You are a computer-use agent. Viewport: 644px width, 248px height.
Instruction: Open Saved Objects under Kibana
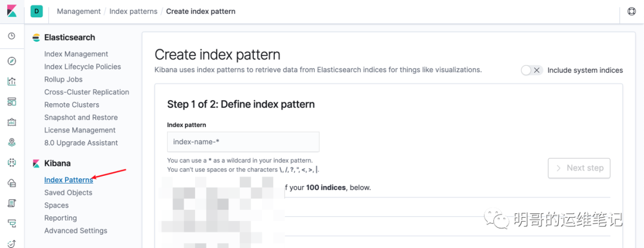pos(68,192)
